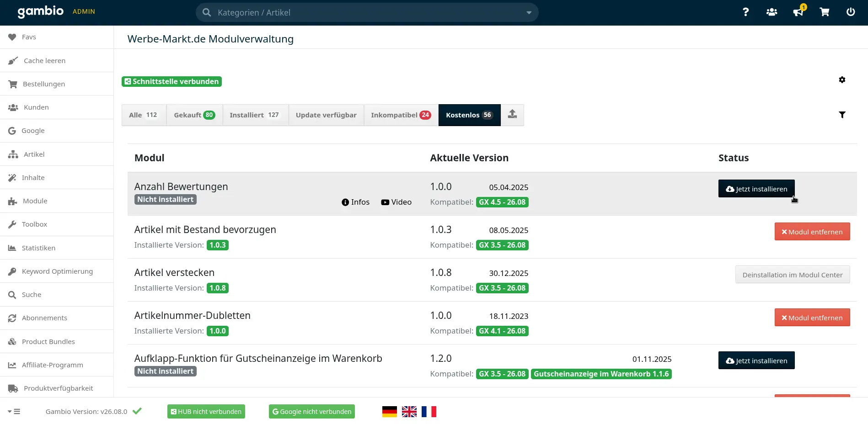Open the announcements megaphone icon
Viewport: 868px width, 424px height.
[798, 12]
